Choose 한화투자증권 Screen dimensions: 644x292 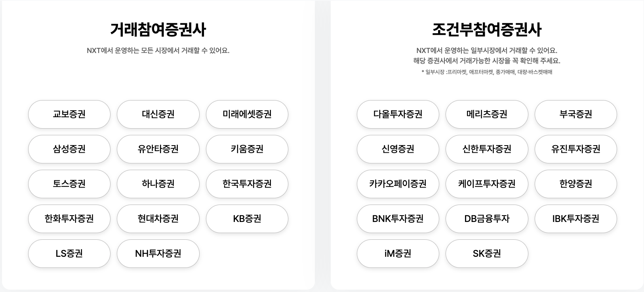click(x=69, y=219)
